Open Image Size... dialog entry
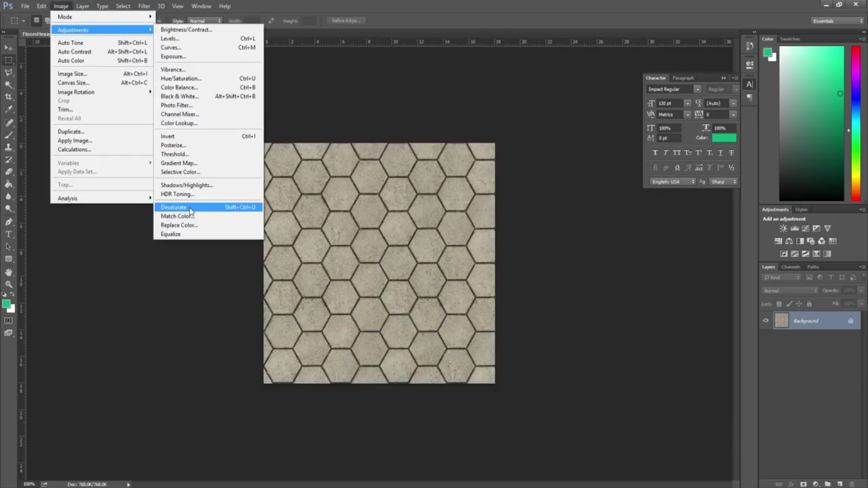Screen dimensions: 868x488 coord(72,74)
